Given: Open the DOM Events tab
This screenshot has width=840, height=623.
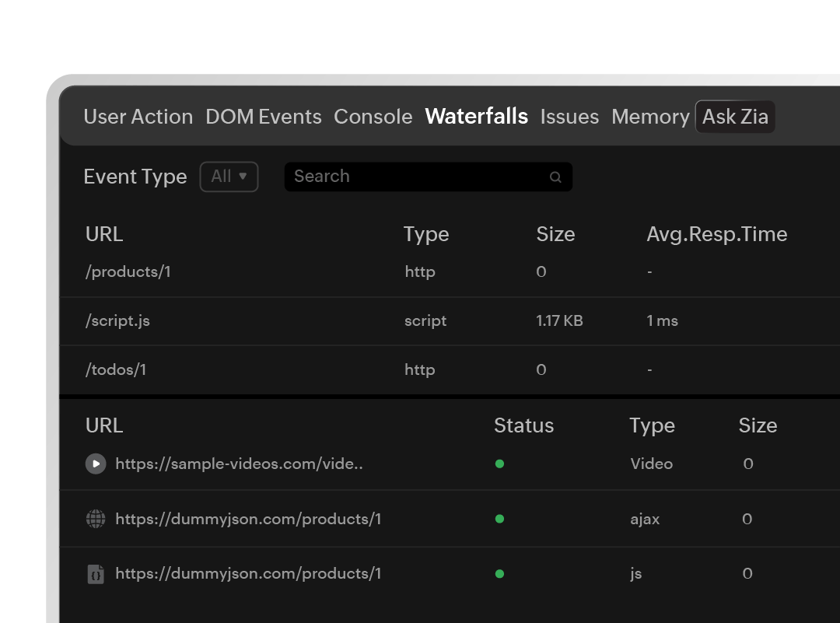Looking at the screenshot, I should tap(263, 117).
